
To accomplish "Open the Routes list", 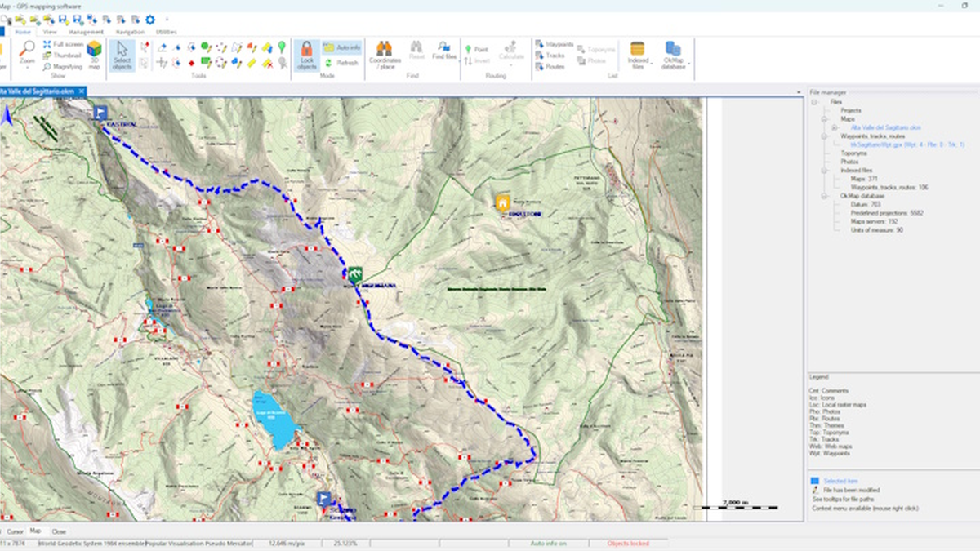I will (x=550, y=67).
